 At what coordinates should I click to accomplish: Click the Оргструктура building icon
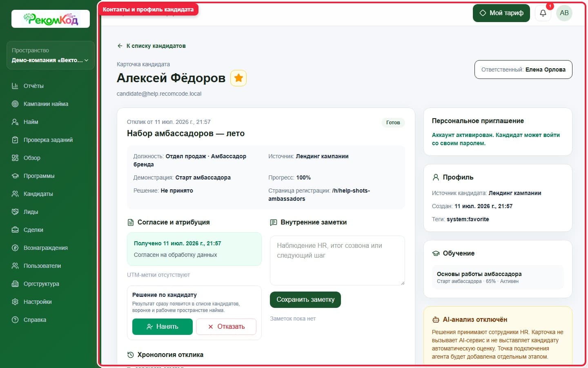coord(15,284)
